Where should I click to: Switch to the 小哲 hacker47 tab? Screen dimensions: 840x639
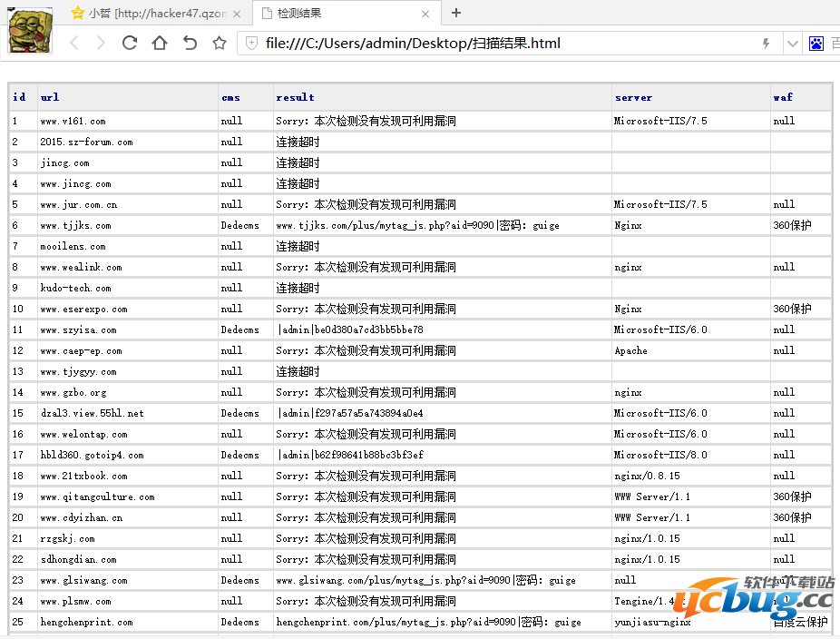pos(156,14)
